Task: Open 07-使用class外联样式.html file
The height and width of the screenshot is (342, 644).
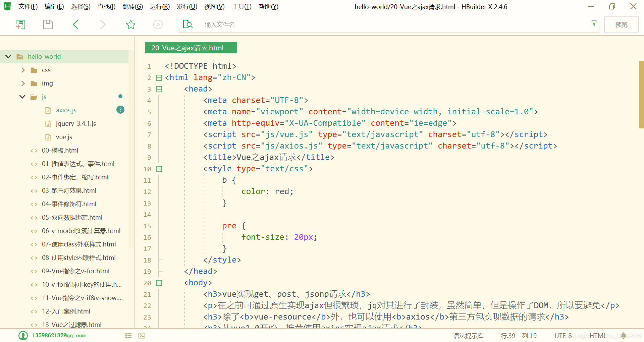Action: click(79, 244)
